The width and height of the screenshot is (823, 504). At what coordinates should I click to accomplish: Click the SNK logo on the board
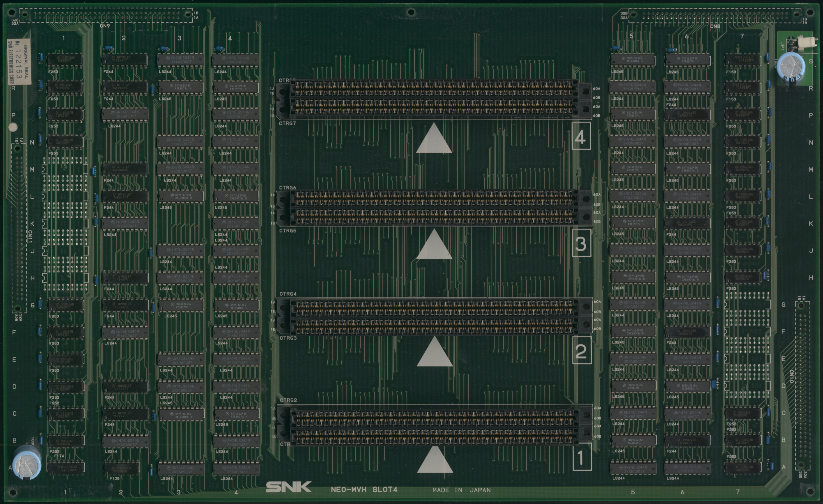tap(289, 487)
